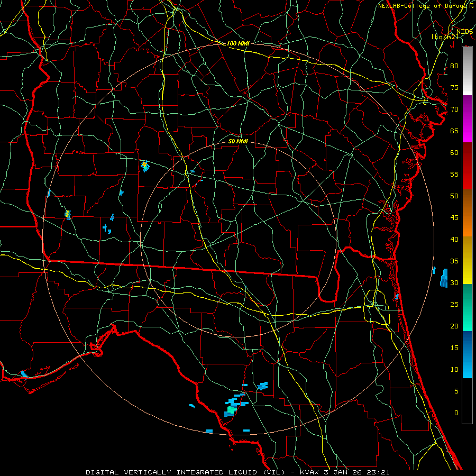Click the [kg/m2] units label

point(445,37)
